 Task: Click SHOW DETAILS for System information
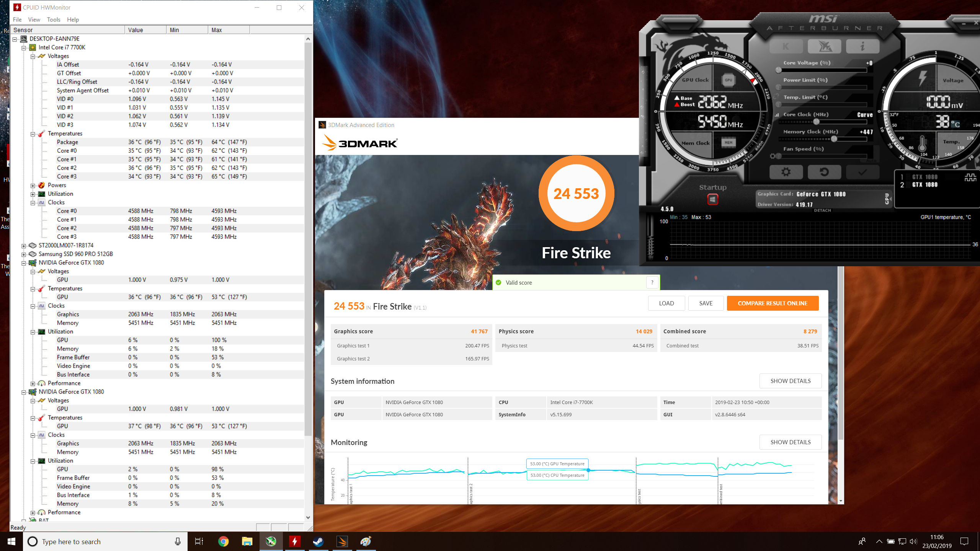791,381
